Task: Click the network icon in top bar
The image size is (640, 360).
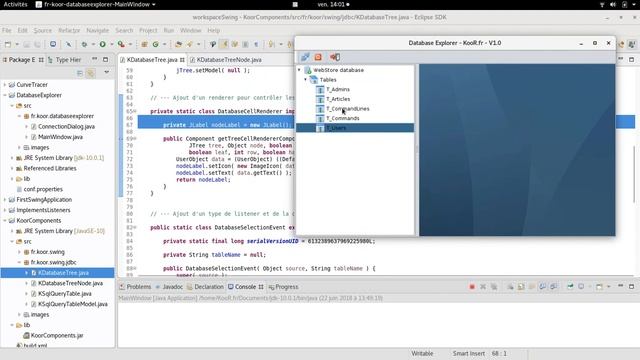Action: [x=602, y=4]
